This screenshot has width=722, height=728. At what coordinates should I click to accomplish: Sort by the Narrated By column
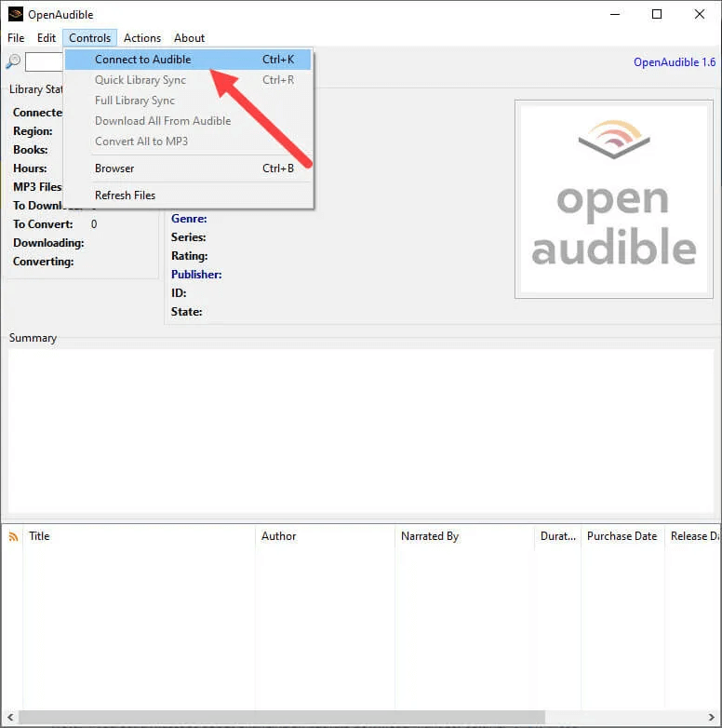point(464,536)
